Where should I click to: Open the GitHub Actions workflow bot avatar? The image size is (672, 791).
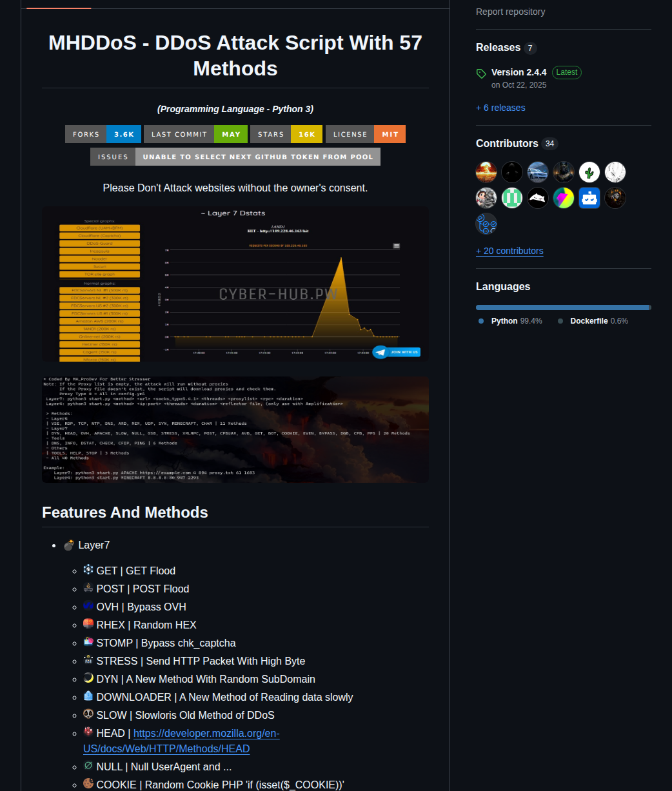(486, 224)
